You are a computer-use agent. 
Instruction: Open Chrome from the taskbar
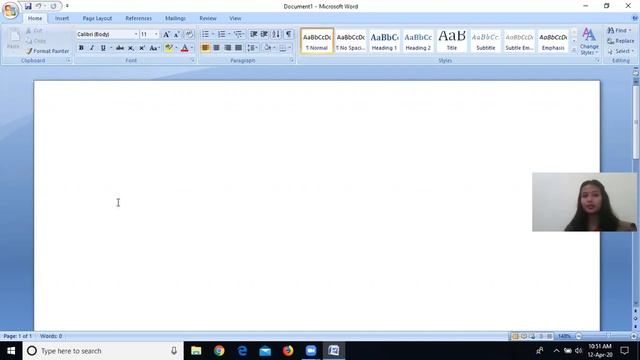pos(219,351)
